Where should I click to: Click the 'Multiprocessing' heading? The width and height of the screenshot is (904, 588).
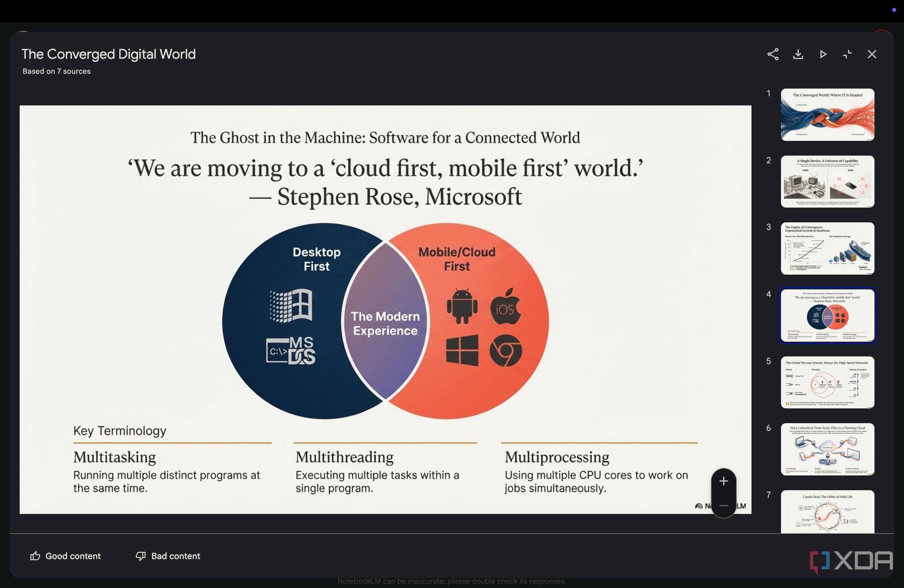tap(557, 457)
